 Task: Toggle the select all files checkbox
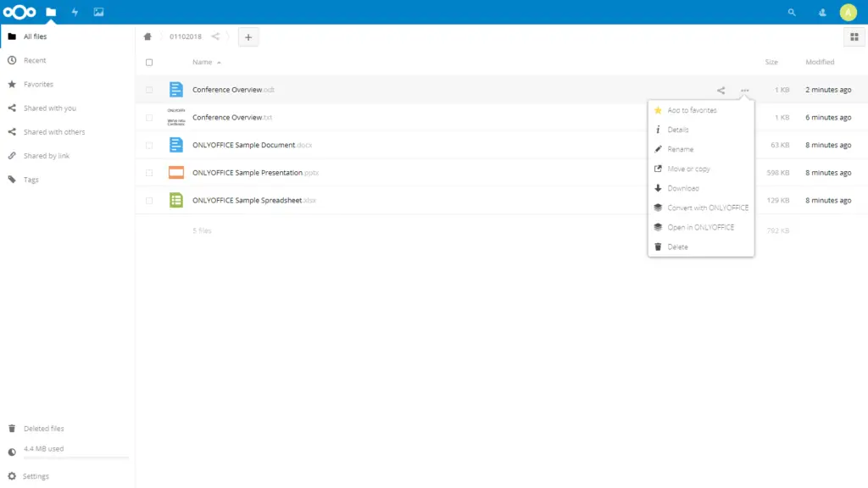149,62
